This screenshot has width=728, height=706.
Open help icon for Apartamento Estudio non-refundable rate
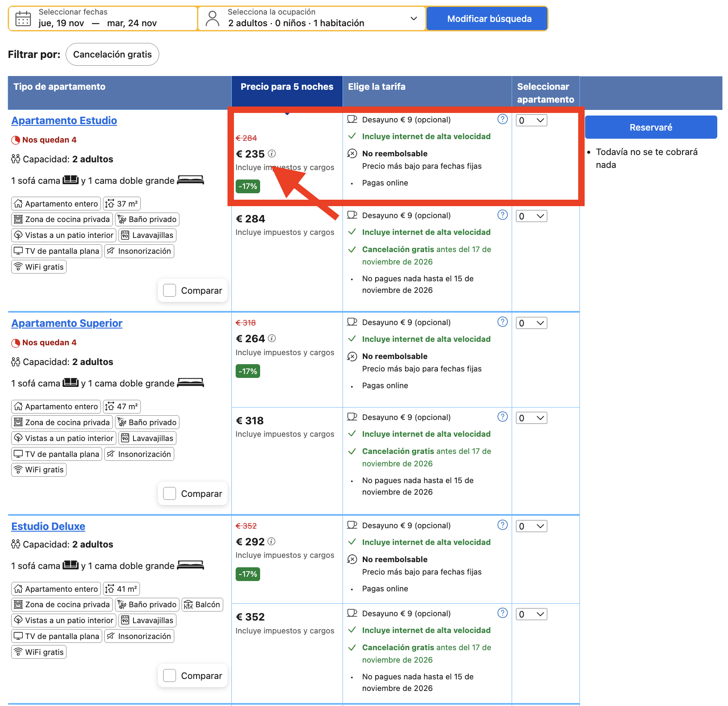pos(502,119)
